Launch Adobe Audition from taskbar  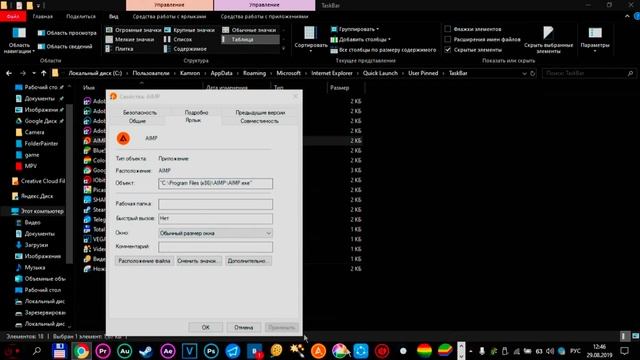click(124, 351)
